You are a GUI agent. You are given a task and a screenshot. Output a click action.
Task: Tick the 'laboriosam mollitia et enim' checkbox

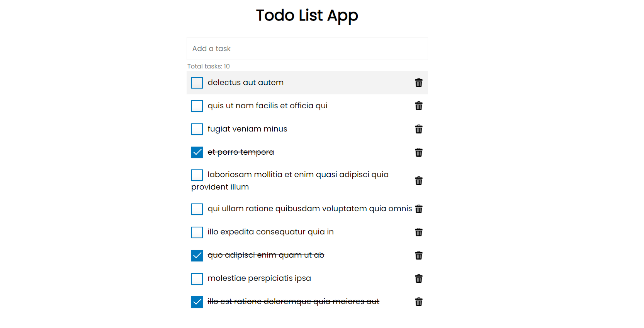197,175
